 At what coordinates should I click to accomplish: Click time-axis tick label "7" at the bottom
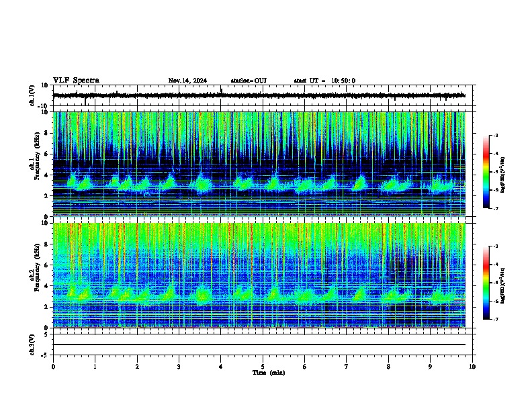[x=347, y=367]
